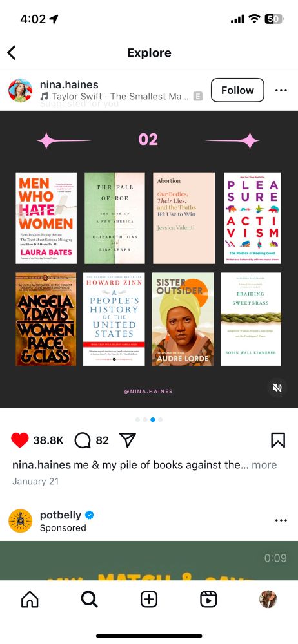
Task: Open more options for nina.haines post
Action: [281, 90]
